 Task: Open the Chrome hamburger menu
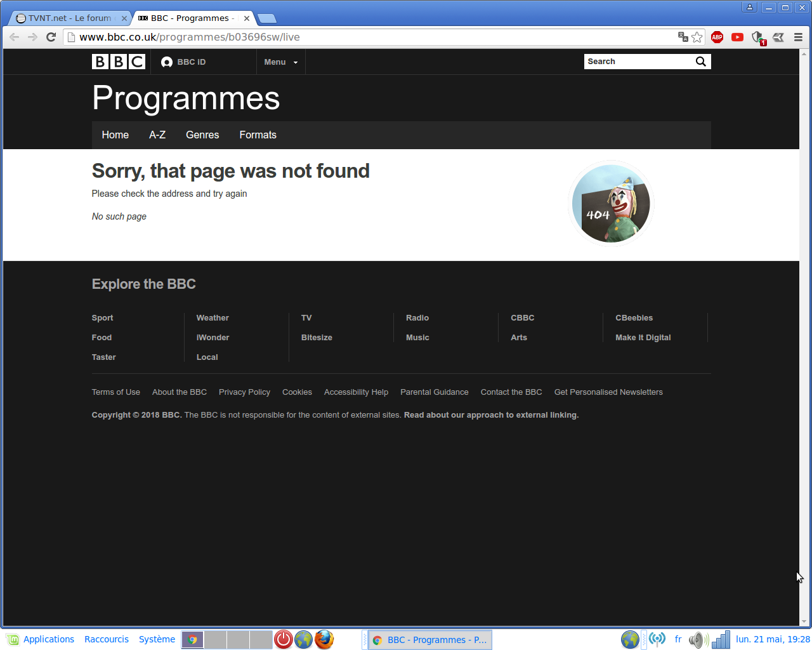798,37
